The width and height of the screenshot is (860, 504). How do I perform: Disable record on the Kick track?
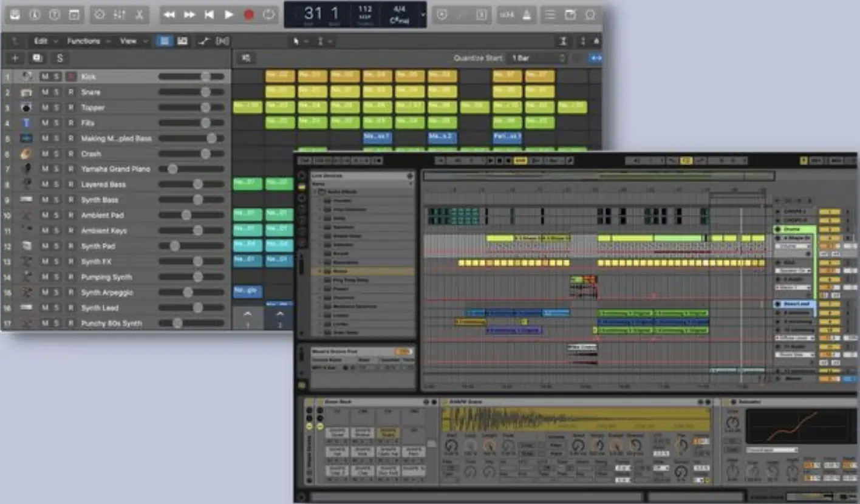point(71,77)
